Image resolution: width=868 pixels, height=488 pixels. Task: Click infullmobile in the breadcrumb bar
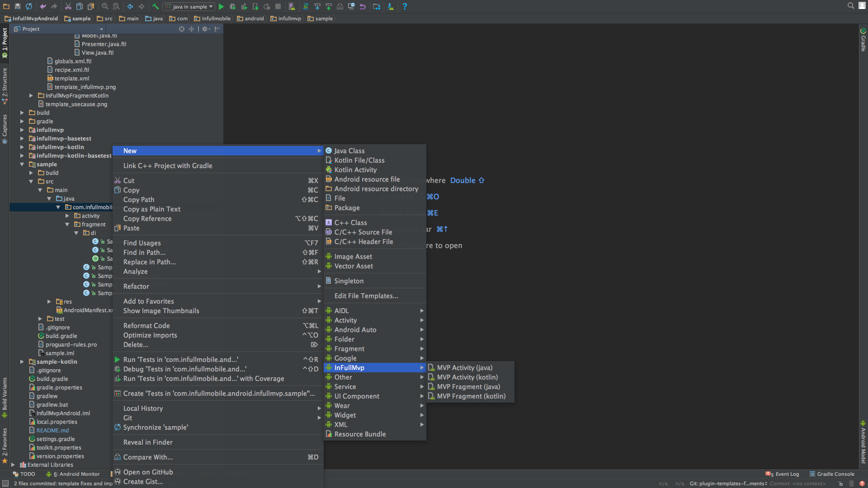[212, 19]
